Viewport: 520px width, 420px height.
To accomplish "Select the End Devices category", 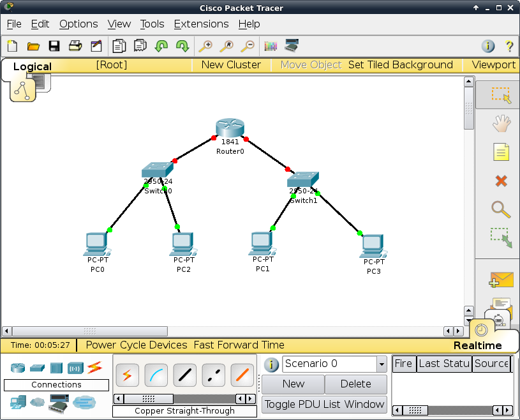I will click(18, 401).
